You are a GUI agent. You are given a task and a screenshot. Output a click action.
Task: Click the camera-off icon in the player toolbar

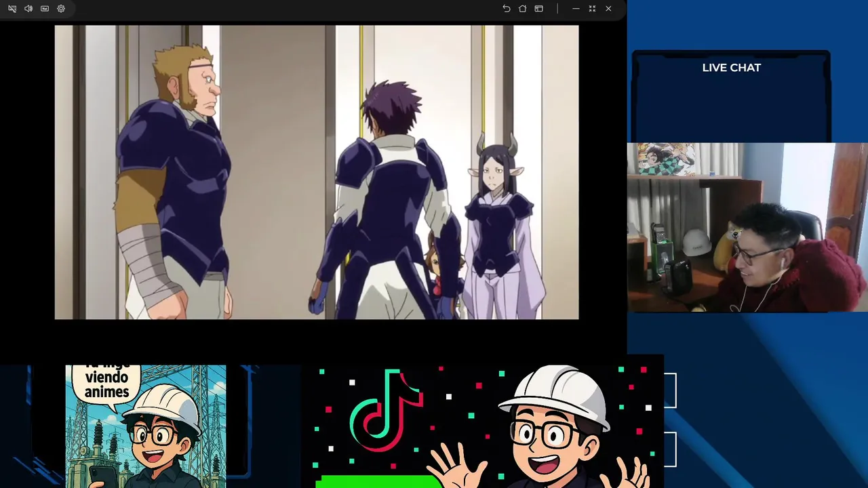coord(12,9)
